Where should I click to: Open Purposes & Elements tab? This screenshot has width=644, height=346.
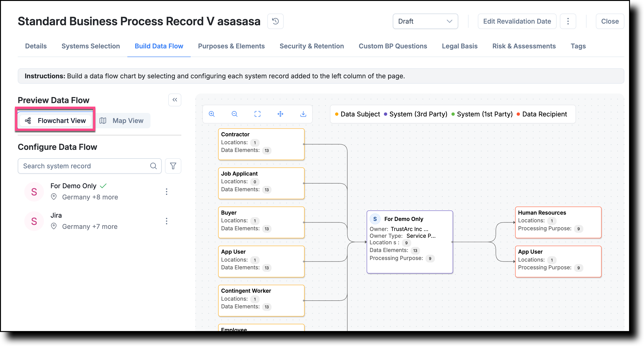(231, 46)
